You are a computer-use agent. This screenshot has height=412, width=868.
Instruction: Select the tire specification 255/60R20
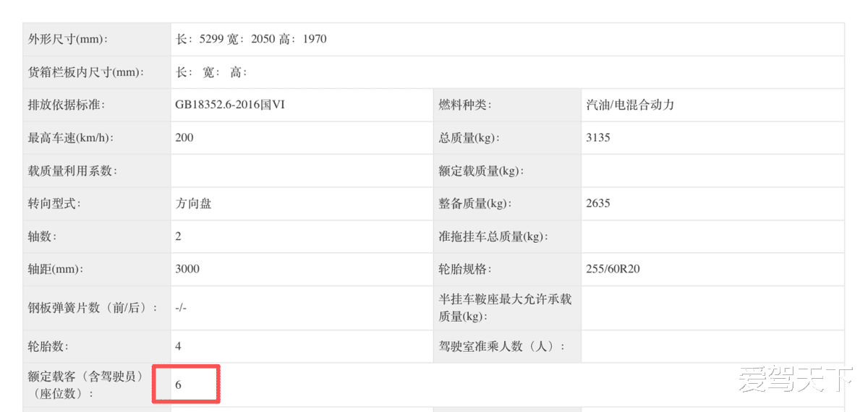(613, 269)
